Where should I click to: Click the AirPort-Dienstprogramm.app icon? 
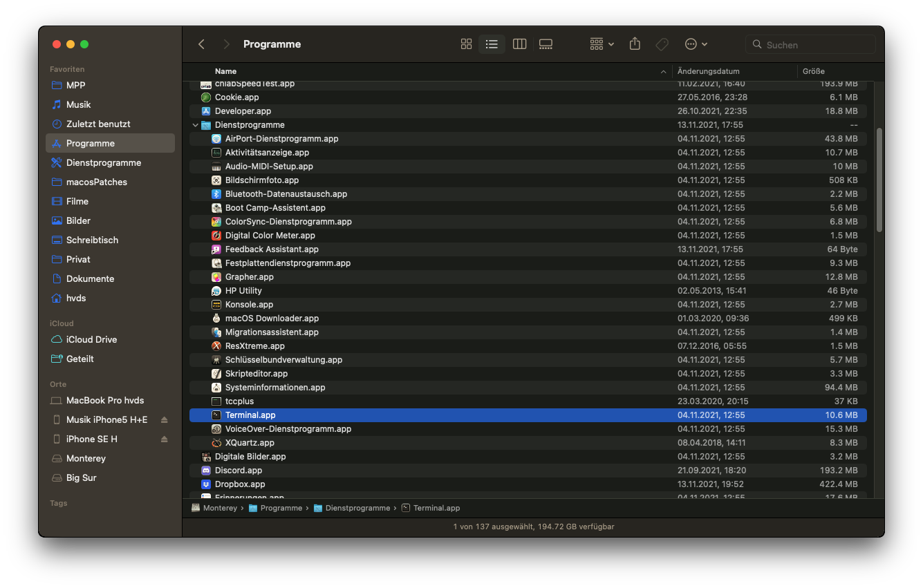tap(216, 139)
